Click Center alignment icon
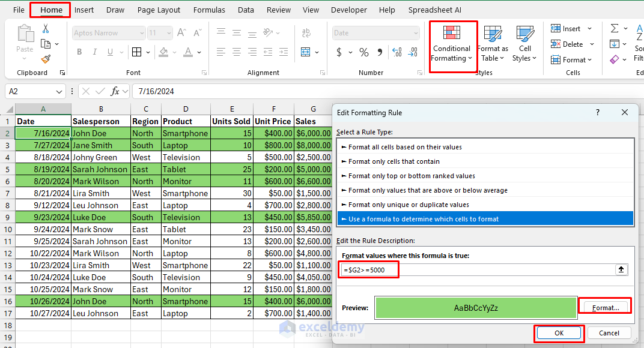This screenshot has height=348, width=644. point(237,52)
